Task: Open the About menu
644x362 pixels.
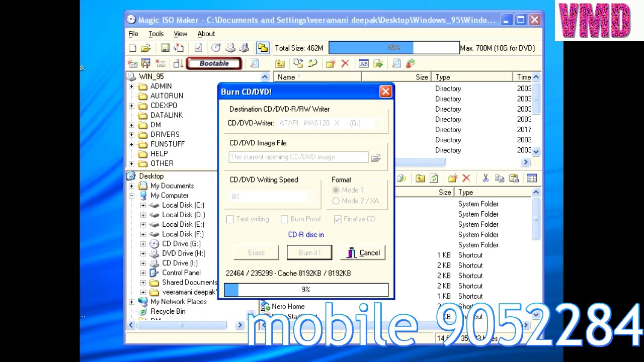Action: [x=206, y=34]
